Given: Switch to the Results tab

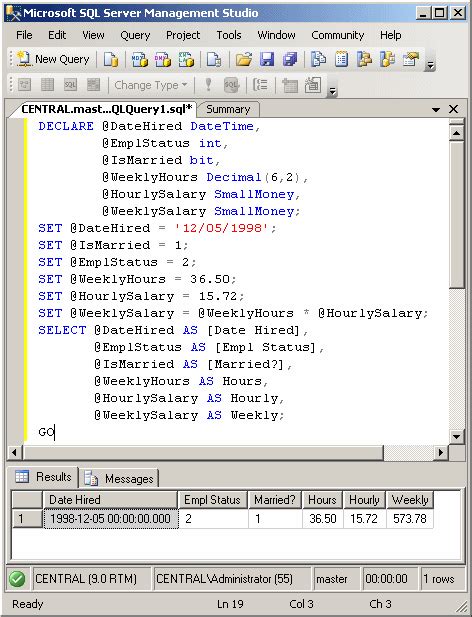Looking at the screenshot, I should coord(44,477).
